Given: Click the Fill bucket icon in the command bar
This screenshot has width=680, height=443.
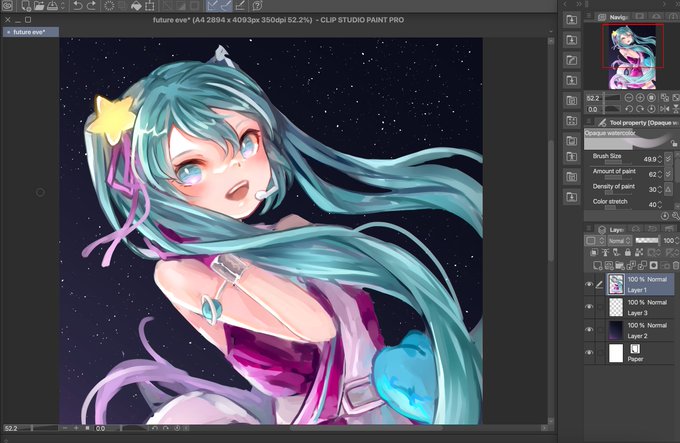Looking at the screenshot, I should 136,6.
